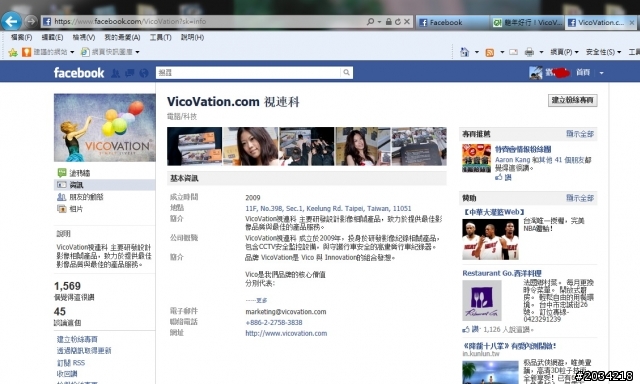This screenshot has width=640, height=384.
Task: Open the Facebook account dropdown arrow
Action: tap(601, 73)
